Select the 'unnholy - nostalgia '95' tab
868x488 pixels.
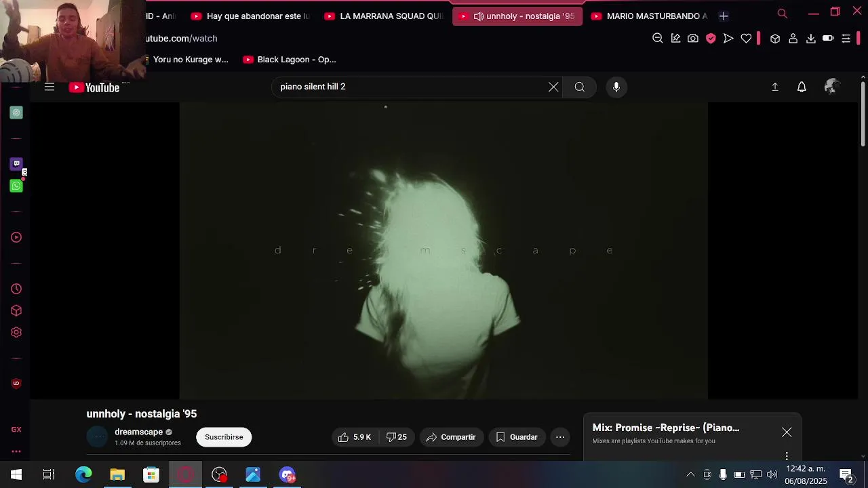tap(517, 16)
